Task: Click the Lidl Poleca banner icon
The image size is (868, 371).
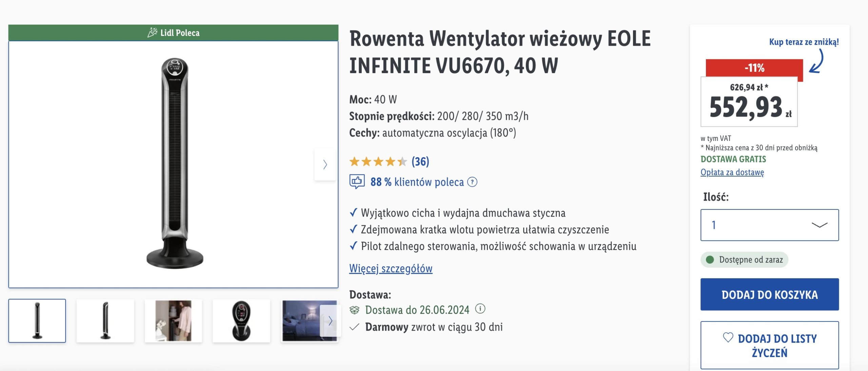Action: (x=152, y=33)
